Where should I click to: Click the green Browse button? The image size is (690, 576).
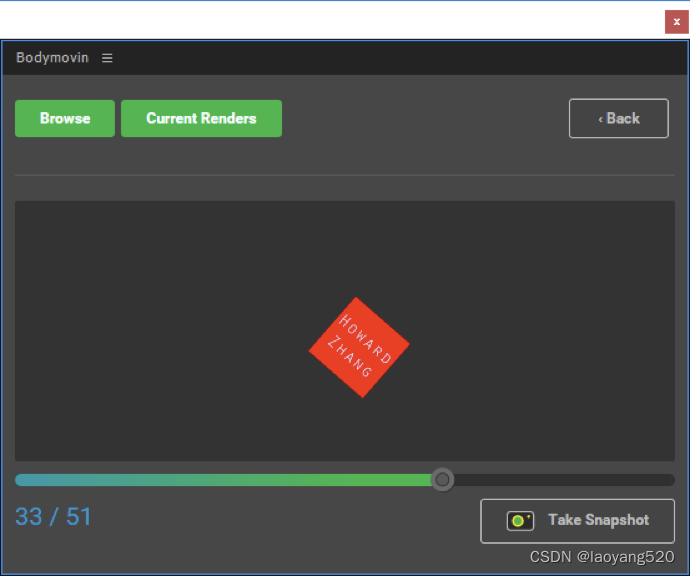(65, 118)
